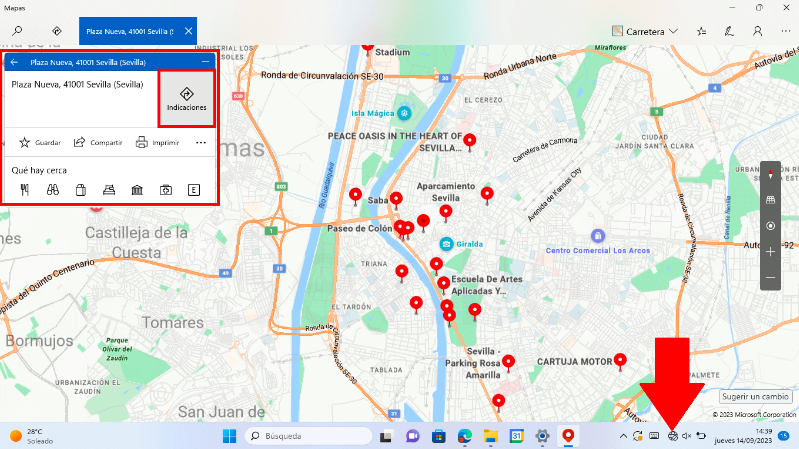The width and height of the screenshot is (799, 449).
Task: Select Centro Comercial Los Arcos marker
Action: click(x=598, y=236)
